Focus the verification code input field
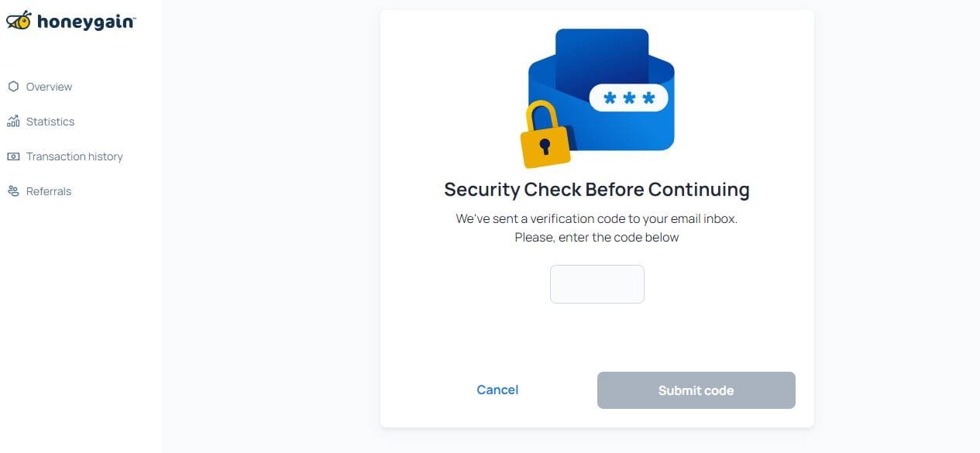This screenshot has width=980, height=453. [597, 284]
